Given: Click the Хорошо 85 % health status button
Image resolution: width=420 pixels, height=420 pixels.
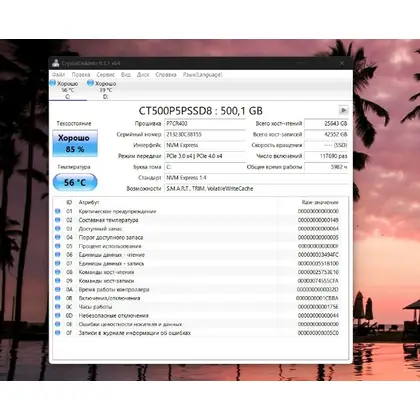Looking at the screenshot, I should coord(75,143).
